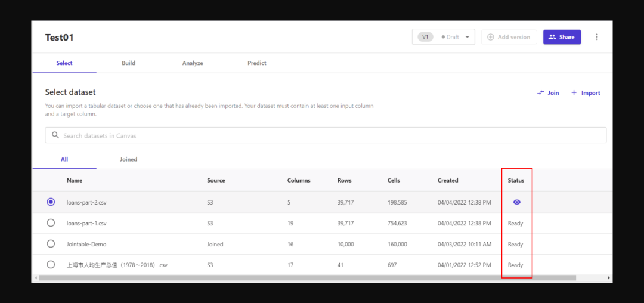Click the loans-part-2.csv dataset name
This screenshot has width=644, height=303.
[87, 202]
